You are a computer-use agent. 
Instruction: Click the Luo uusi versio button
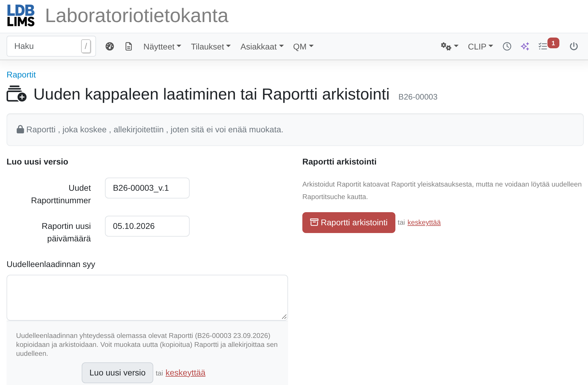click(117, 373)
